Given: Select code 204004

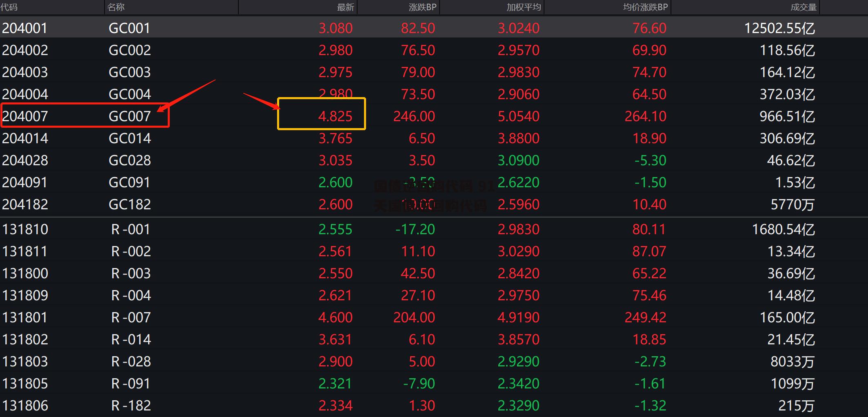Looking at the screenshot, I should pos(25,94).
